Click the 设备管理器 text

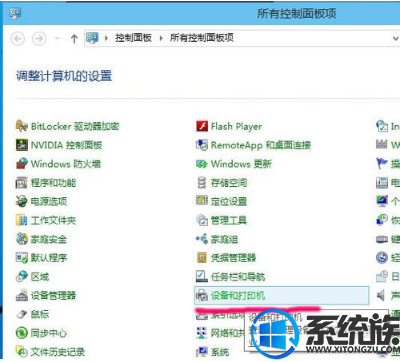[53, 295]
